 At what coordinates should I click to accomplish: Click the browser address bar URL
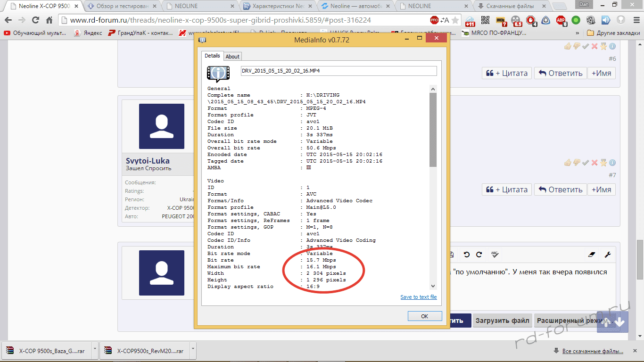220,20
